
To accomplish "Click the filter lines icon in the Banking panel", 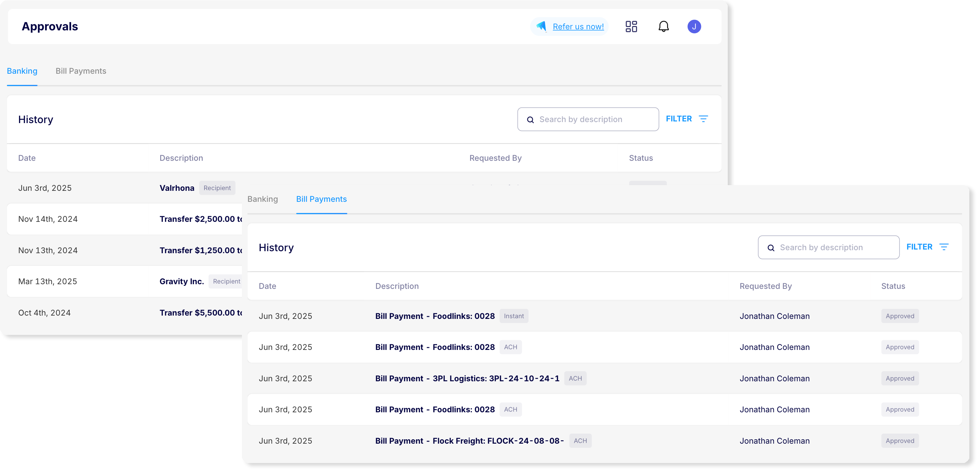I will [x=703, y=119].
